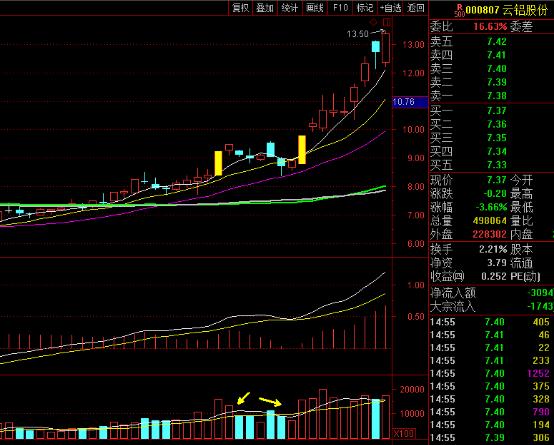Select the 卖二 7.39 order row

coord(491,82)
